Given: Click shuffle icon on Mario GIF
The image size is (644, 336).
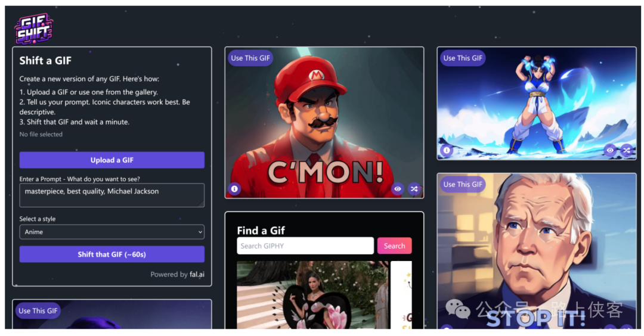Looking at the screenshot, I should coord(414,189).
